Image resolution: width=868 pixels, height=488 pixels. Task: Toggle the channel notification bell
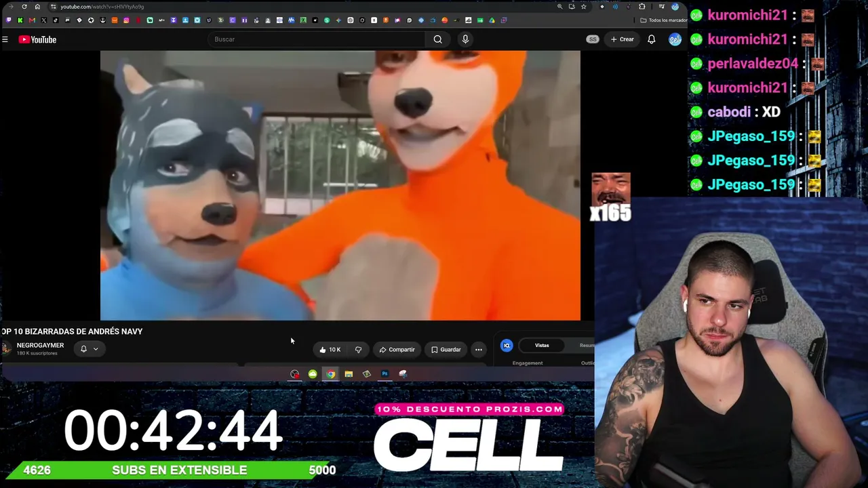pos(83,349)
